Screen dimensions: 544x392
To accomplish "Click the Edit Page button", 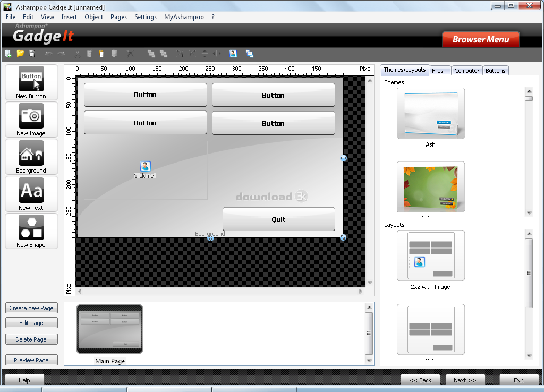I will tap(31, 323).
